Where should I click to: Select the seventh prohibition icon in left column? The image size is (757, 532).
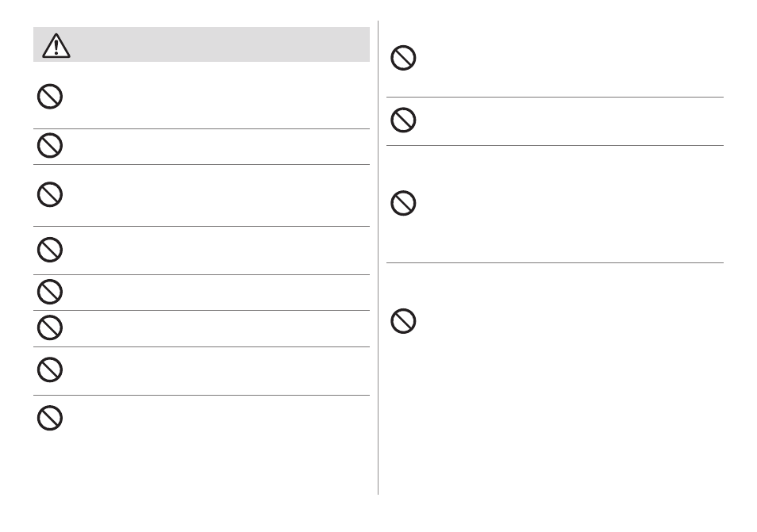(x=50, y=370)
